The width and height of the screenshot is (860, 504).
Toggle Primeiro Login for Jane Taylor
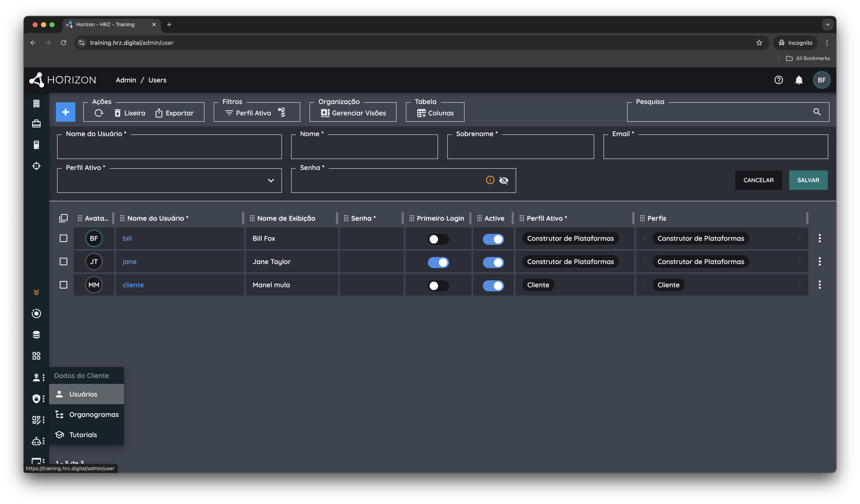[x=438, y=262]
